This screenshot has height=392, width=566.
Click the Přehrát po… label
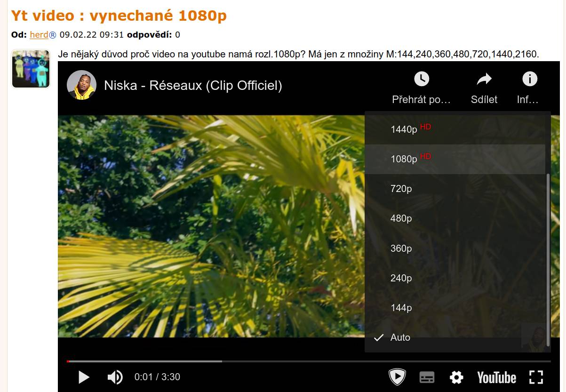422,100
